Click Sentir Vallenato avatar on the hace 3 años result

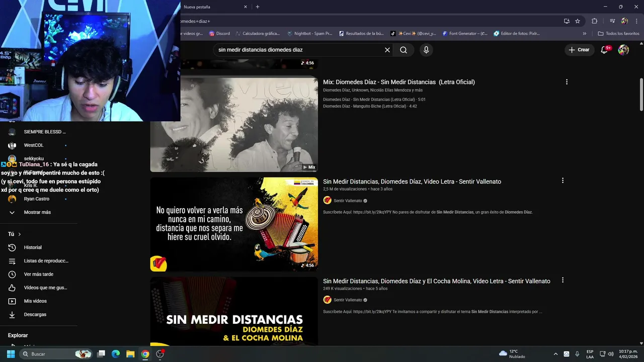tap(327, 200)
